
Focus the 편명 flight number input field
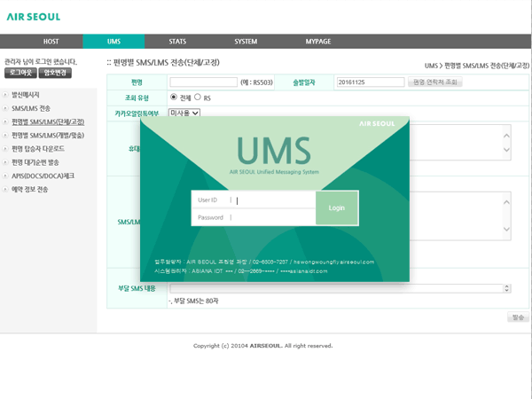(203, 82)
